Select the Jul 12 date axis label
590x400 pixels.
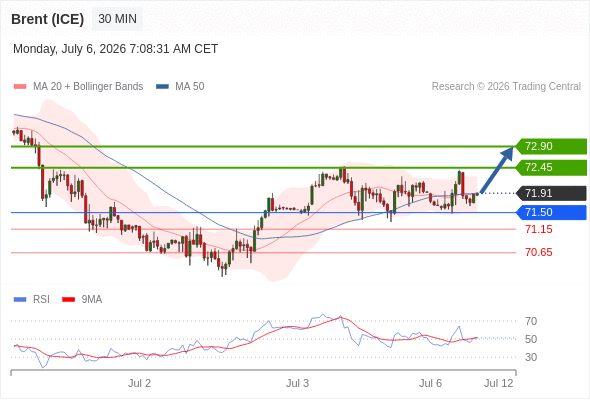(499, 383)
